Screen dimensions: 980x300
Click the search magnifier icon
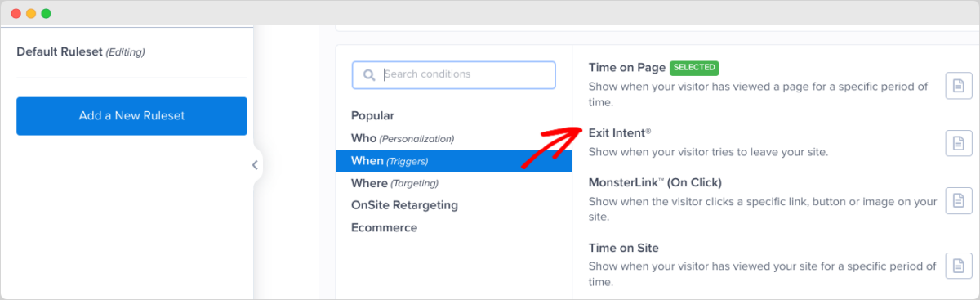point(369,74)
